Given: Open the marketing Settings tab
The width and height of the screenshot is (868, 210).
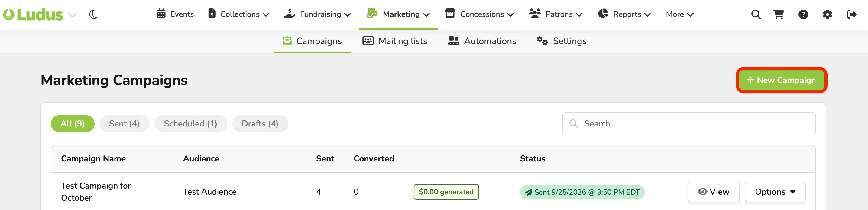Looking at the screenshot, I should coord(561,41).
